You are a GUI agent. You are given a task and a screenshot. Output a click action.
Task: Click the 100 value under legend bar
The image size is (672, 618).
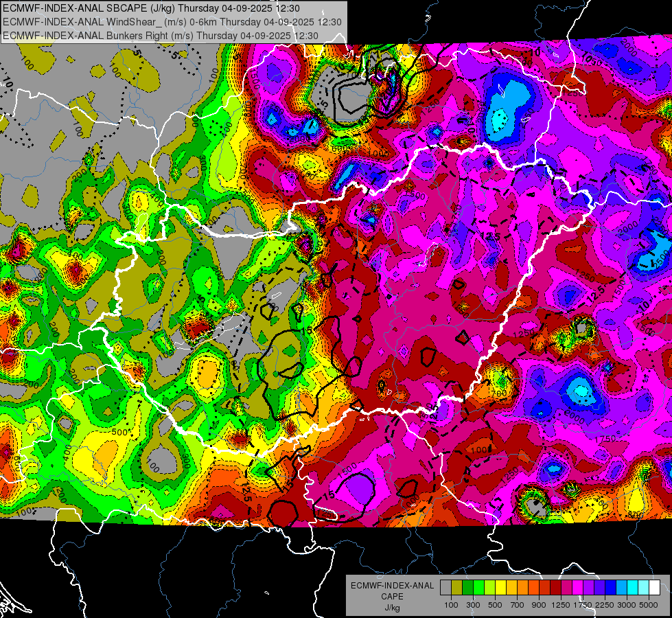(451, 605)
